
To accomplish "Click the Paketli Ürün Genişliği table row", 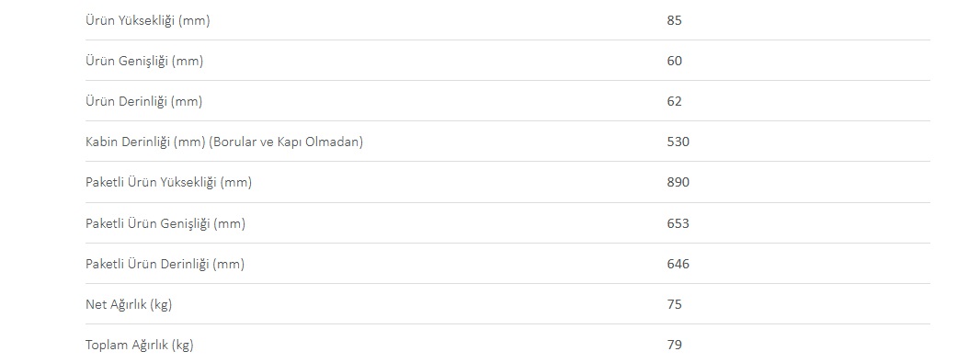I will coord(507,223).
